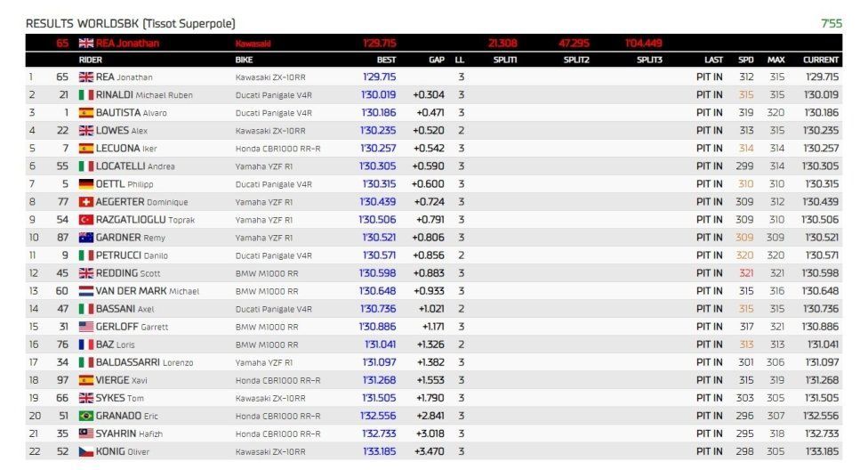Image resolution: width=868 pixels, height=470 pixels.
Task: Click the RIDER column header
Action: coord(90,60)
